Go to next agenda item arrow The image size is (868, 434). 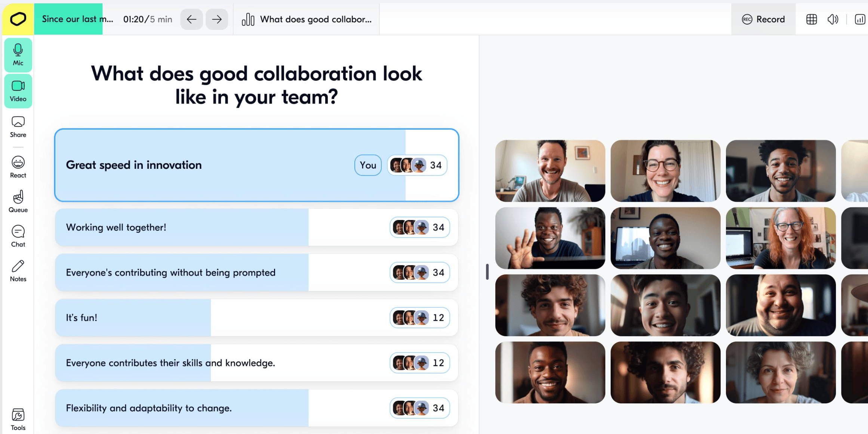pos(217,19)
